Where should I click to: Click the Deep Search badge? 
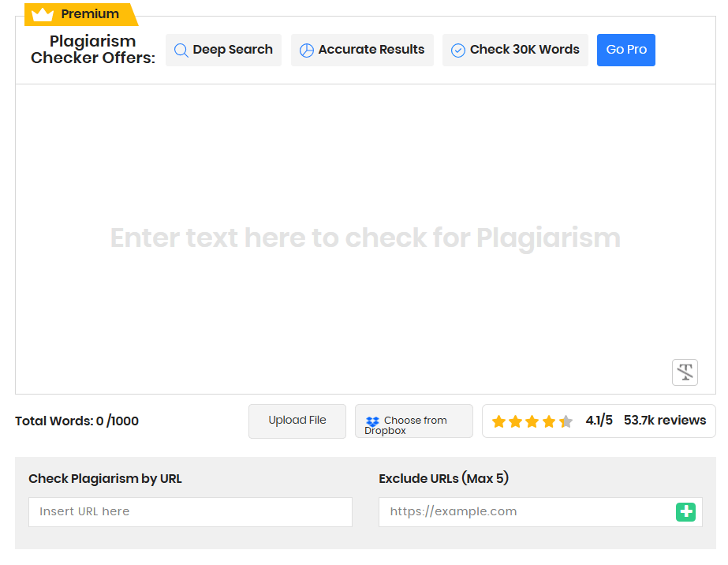(223, 49)
